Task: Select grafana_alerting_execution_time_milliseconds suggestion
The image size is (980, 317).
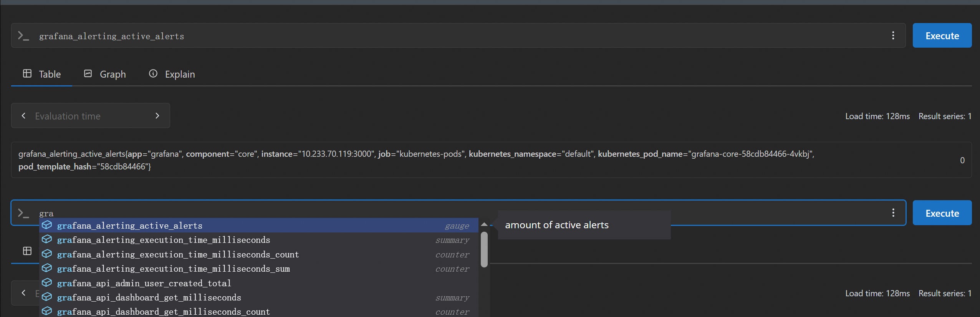Action: coord(259,240)
